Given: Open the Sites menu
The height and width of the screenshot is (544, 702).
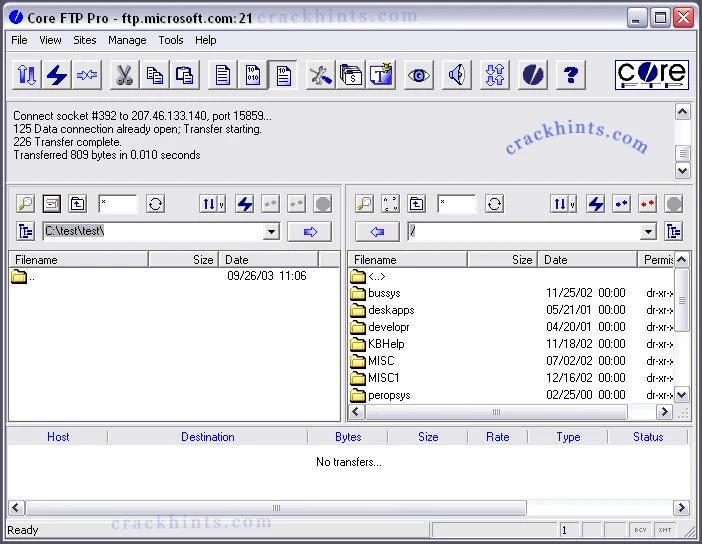Looking at the screenshot, I should [85, 40].
